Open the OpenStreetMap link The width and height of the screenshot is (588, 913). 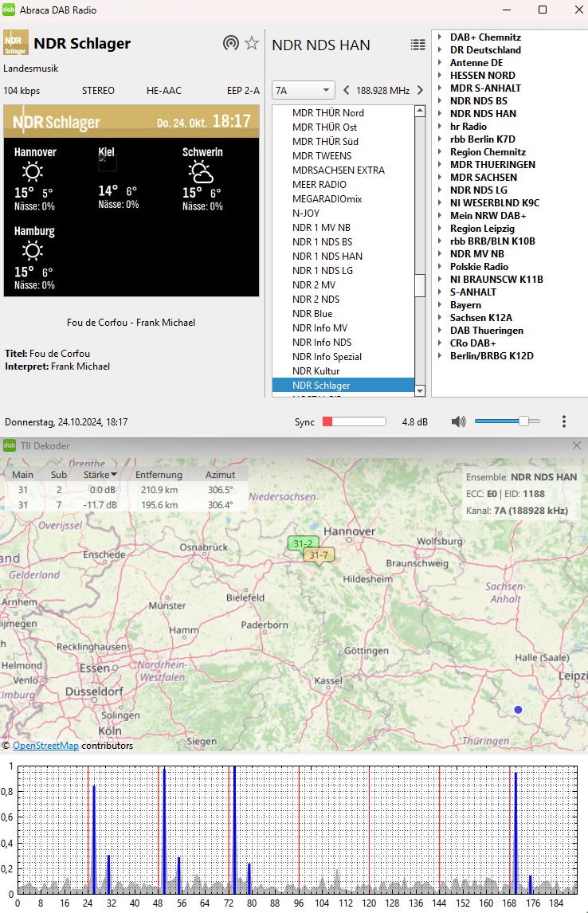(45, 746)
